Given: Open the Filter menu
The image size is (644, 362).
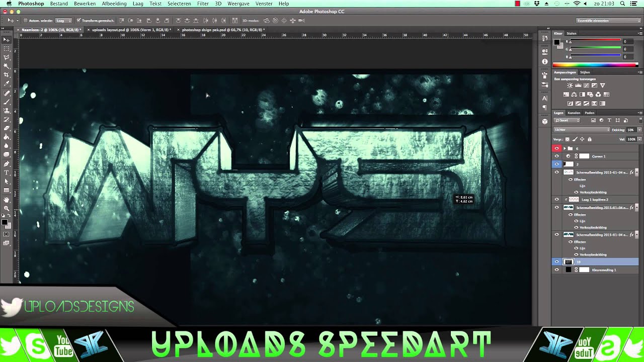Looking at the screenshot, I should click(203, 4).
